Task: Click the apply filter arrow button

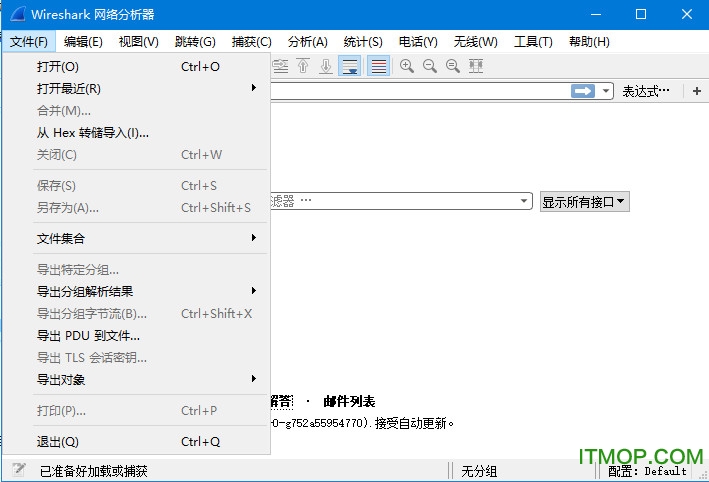Action: point(583,91)
